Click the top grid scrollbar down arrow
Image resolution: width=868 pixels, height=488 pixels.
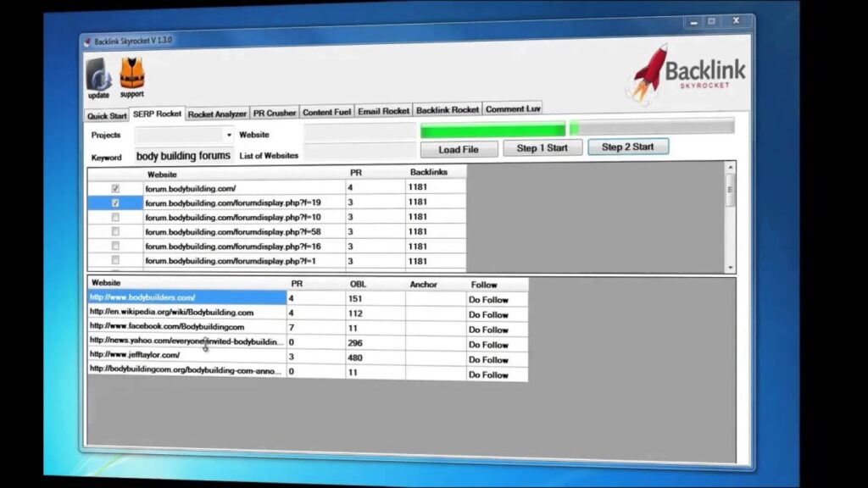(730, 267)
